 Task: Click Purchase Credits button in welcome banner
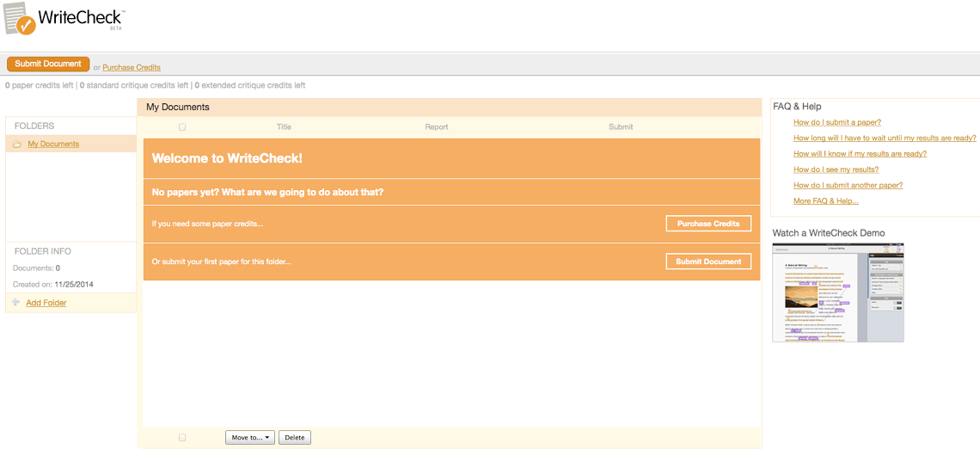pos(708,224)
